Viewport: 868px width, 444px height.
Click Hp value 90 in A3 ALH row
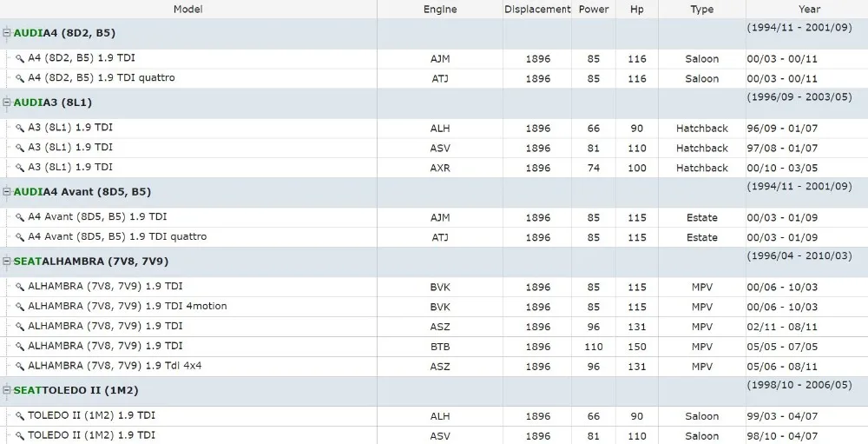pyautogui.click(x=637, y=128)
